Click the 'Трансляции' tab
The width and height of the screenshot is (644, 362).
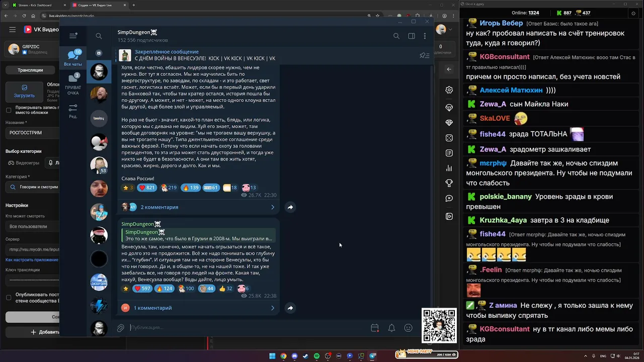point(30,70)
